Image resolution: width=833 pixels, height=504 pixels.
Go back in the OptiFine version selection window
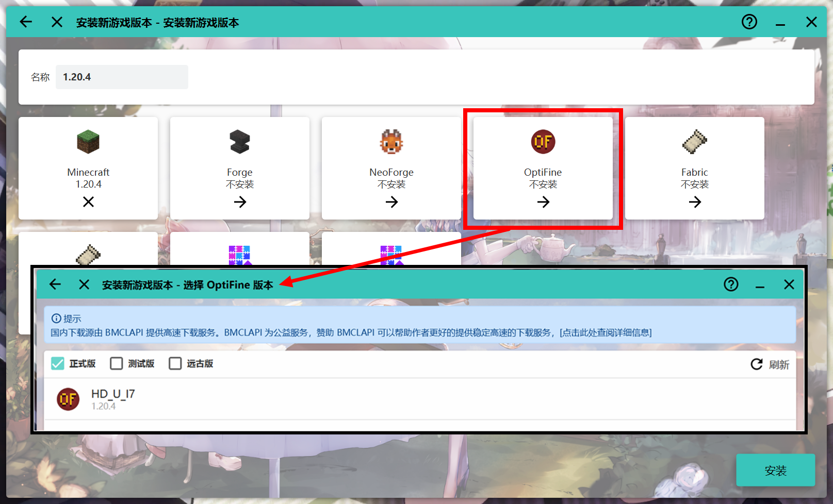coord(55,284)
